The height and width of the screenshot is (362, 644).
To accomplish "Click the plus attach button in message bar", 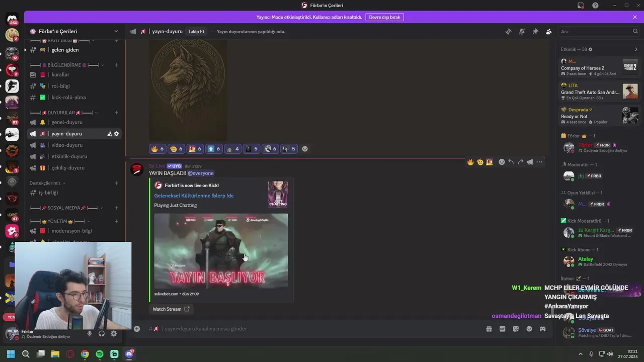I will (137, 329).
